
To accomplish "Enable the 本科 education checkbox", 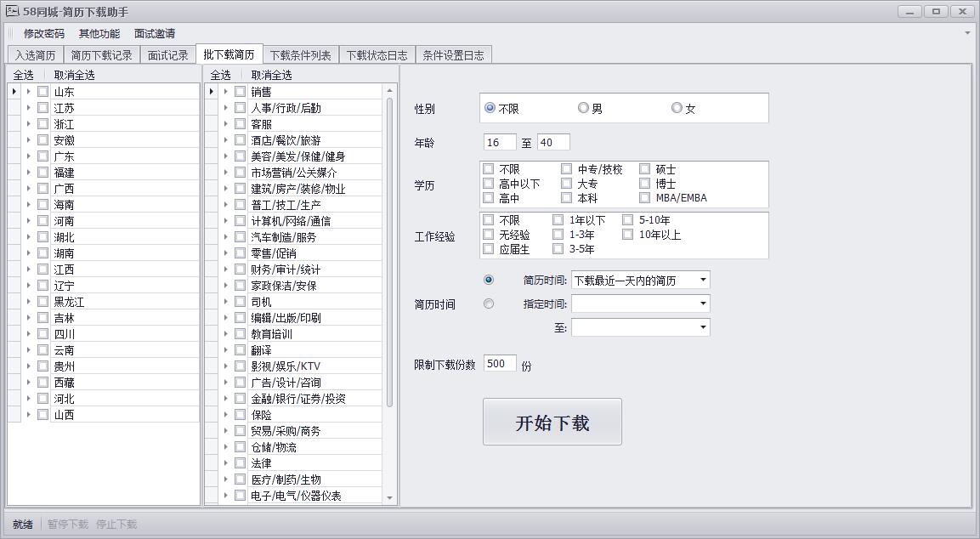I will [x=567, y=198].
